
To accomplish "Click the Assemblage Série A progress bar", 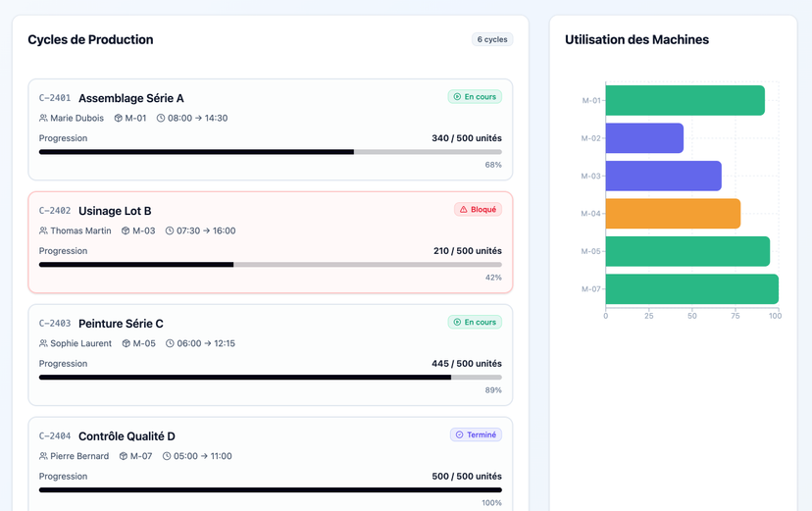I will pos(270,152).
